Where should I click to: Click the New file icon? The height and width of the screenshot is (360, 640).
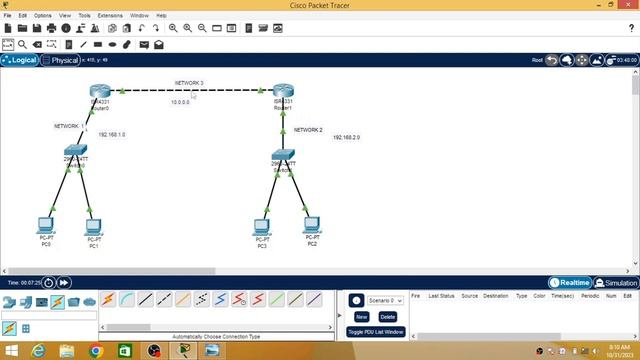pos(8,28)
